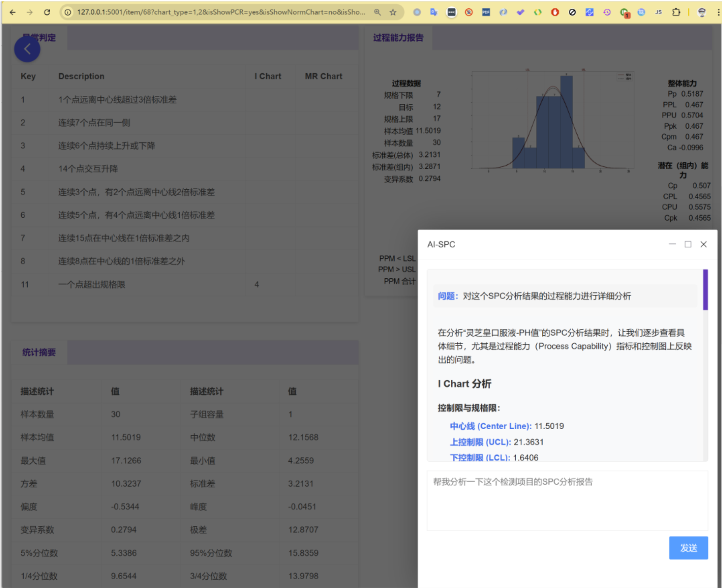Open the zoom magnifier in address bar
The width and height of the screenshot is (722, 588).
click(x=377, y=12)
